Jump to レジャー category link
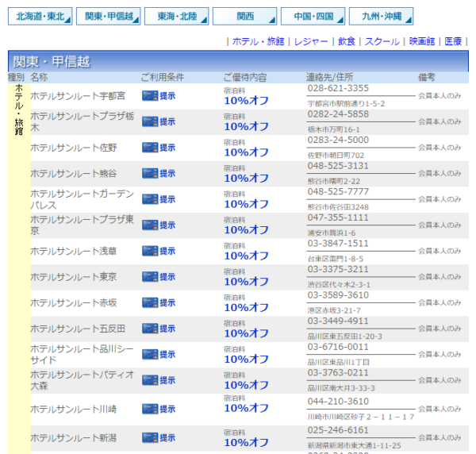The height and width of the screenshot is (454, 476). point(311,41)
